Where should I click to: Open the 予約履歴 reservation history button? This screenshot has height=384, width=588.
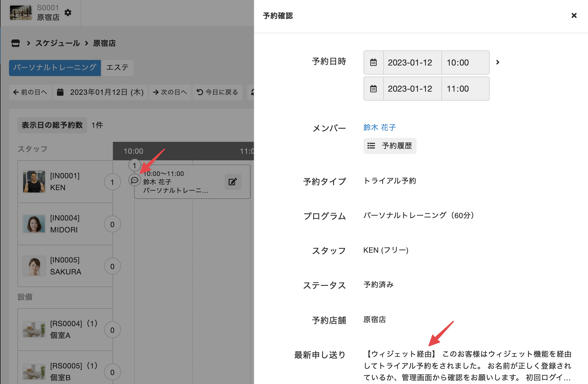click(390, 146)
